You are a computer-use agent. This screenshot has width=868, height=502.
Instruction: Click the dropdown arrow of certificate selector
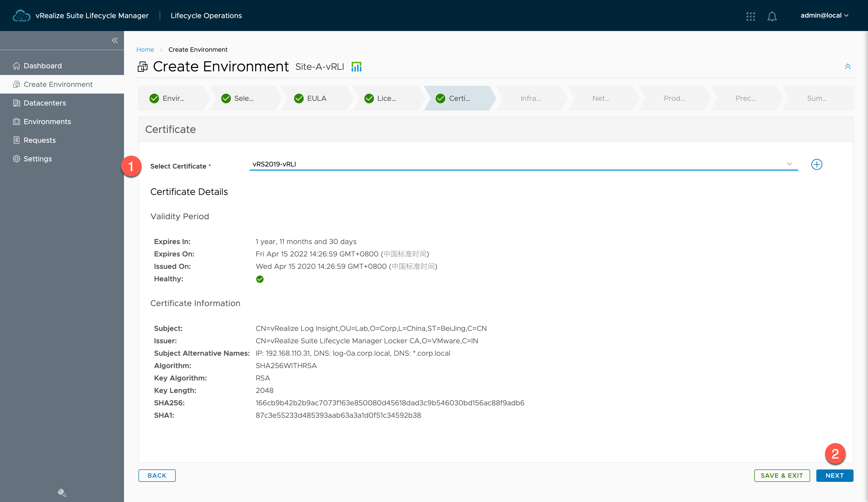789,164
